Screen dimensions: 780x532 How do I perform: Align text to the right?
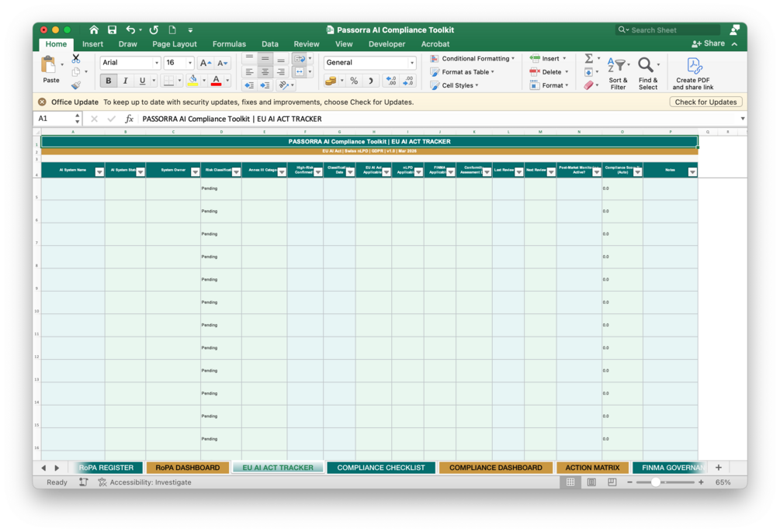(x=281, y=72)
